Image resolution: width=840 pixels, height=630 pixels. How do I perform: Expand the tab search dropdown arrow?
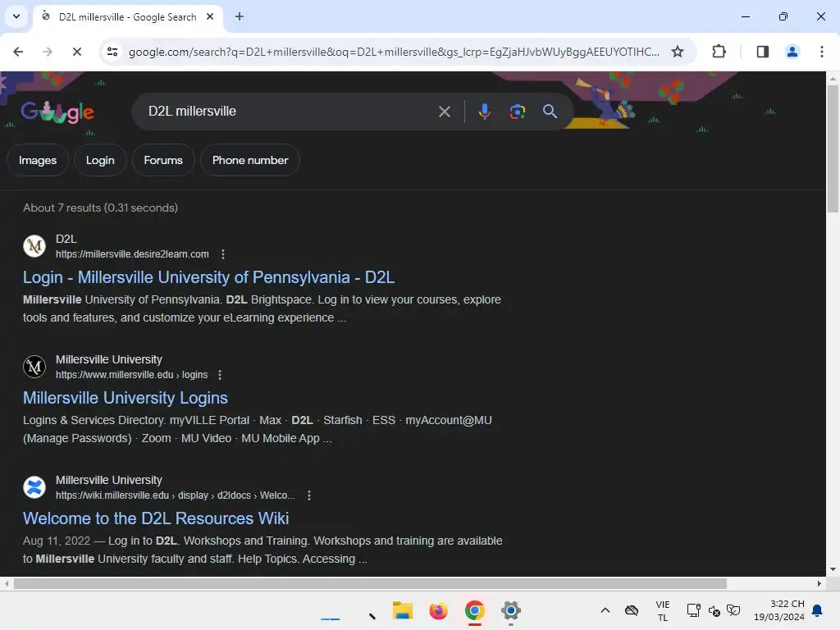click(x=16, y=16)
